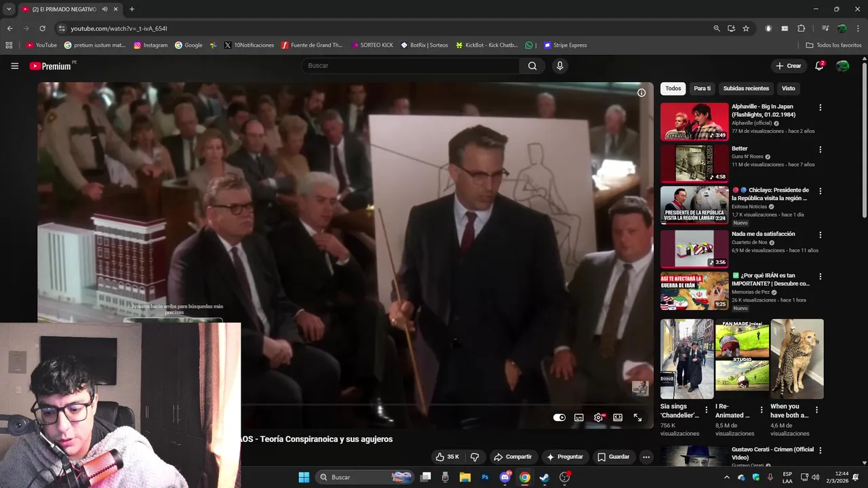Switch the player to theater mode
The image size is (868, 488).
[618, 418]
